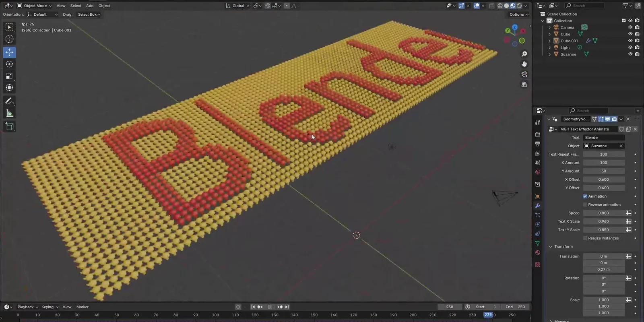This screenshot has width=644, height=322.
Task: Expand the Camera item in outliner
Action: click(549, 27)
